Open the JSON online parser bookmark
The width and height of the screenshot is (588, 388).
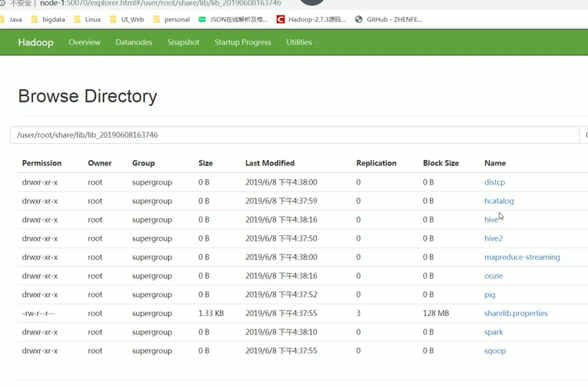pyautogui.click(x=233, y=19)
